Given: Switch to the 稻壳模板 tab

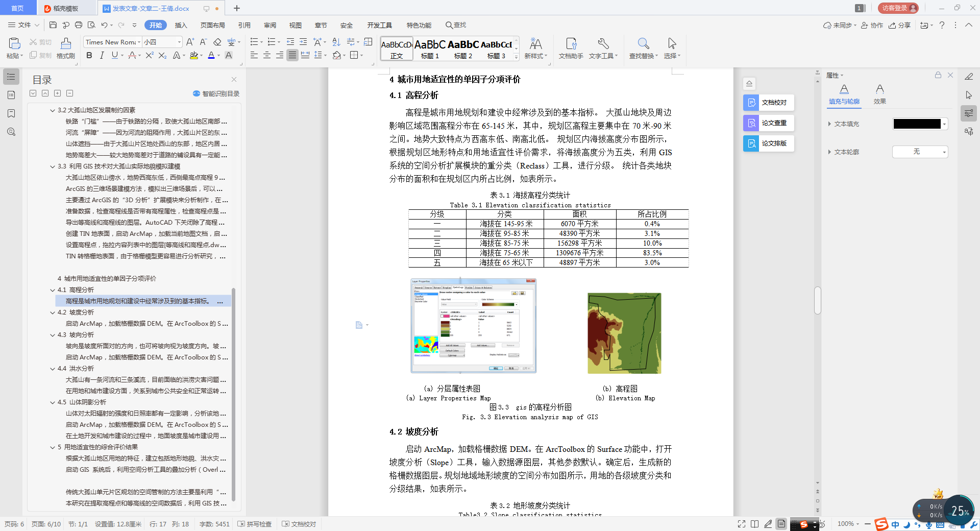Looking at the screenshot, I should point(65,8).
